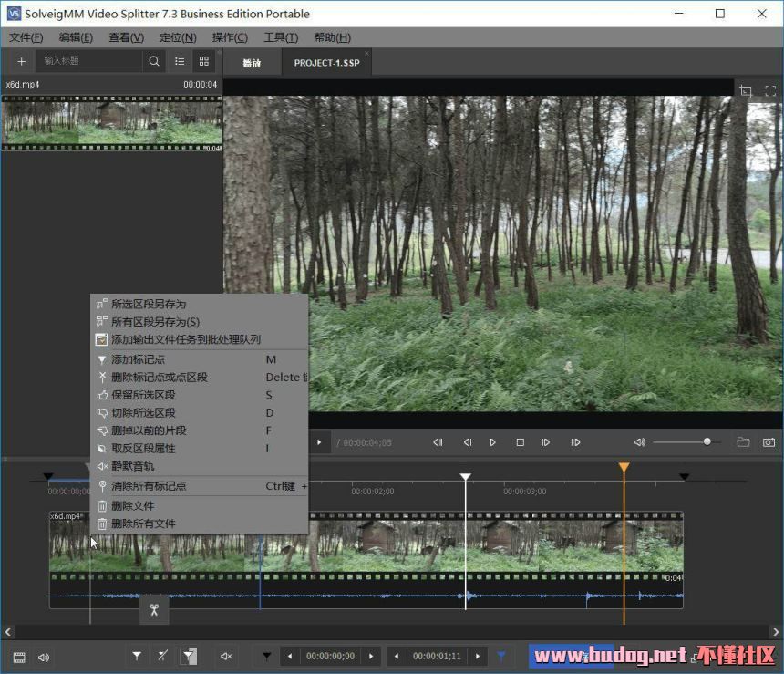Click the scissors cut button on timeline
Image resolution: width=784 pixels, height=674 pixels.
(x=154, y=609)
